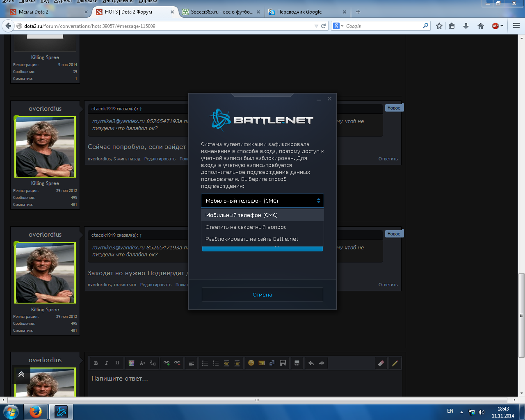Click 'Ответить' on the 'Сейчас попробую' post

(x=388, y=159)
